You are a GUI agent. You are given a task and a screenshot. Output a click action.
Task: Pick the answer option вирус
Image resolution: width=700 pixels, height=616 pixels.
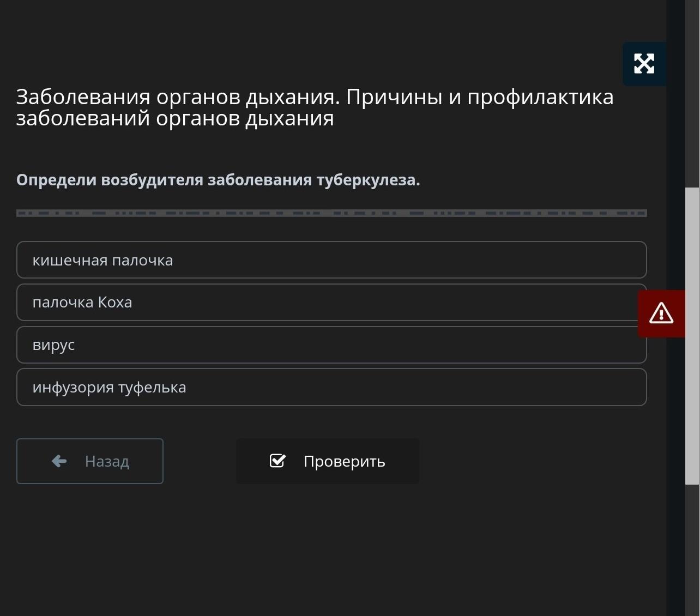331,345
